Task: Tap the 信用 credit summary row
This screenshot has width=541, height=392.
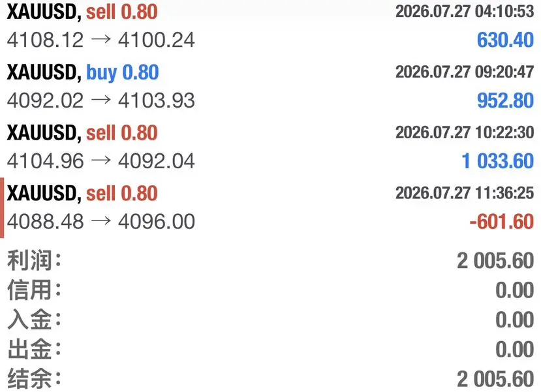Action: coord(270,290)
